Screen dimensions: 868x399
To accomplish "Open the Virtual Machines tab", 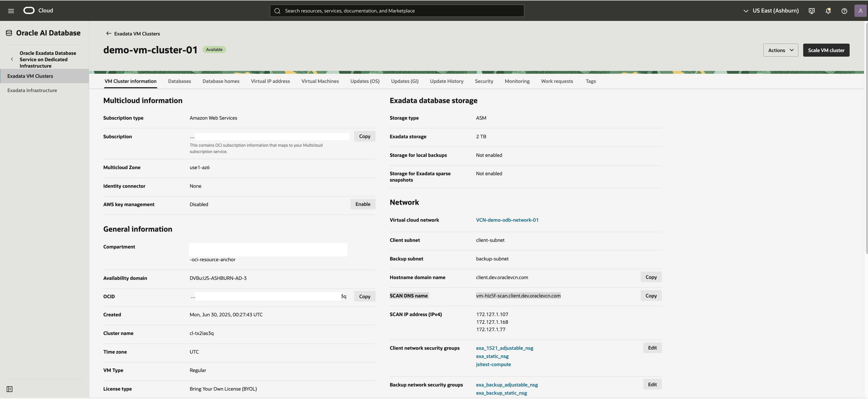I will 320,81.
